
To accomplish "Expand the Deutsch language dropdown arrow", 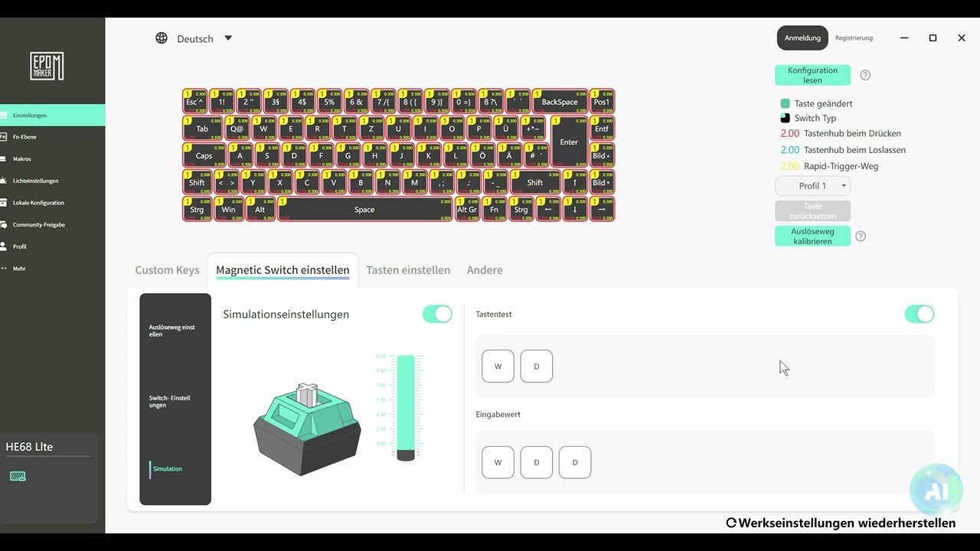I will (228, 38).
